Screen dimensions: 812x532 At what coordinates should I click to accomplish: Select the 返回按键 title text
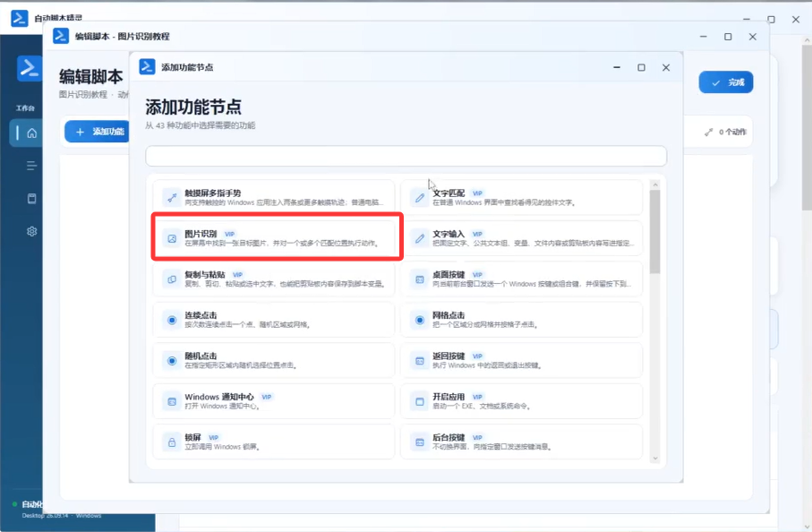coord(449,356)
